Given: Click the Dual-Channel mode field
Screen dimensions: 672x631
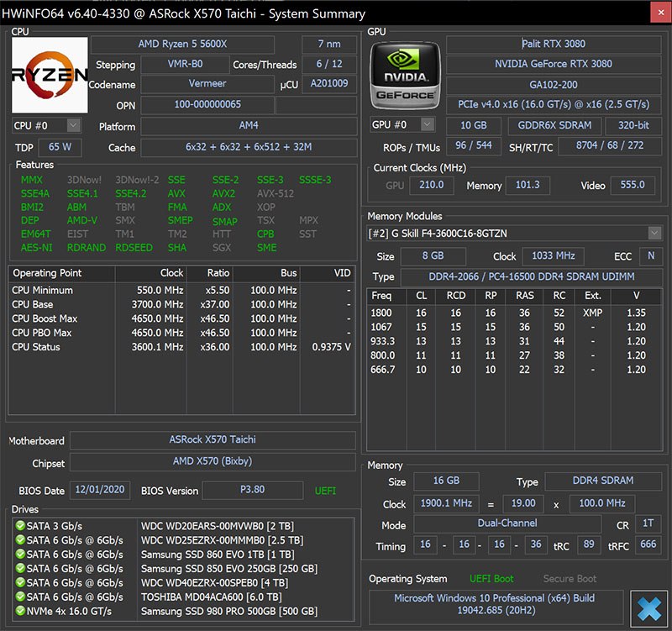Looking at the screenshot, I should tap(507, 523).
